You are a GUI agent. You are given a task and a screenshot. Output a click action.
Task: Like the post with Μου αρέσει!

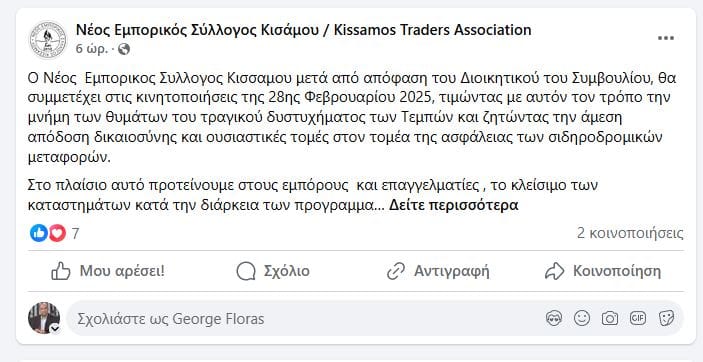[108, 271]
